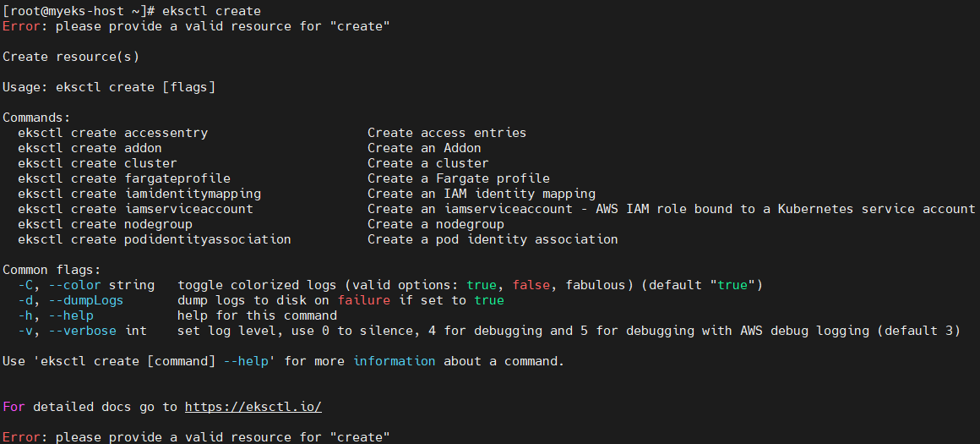Click 'set log level, use 0 to silence' text

(x=295, y=331)
